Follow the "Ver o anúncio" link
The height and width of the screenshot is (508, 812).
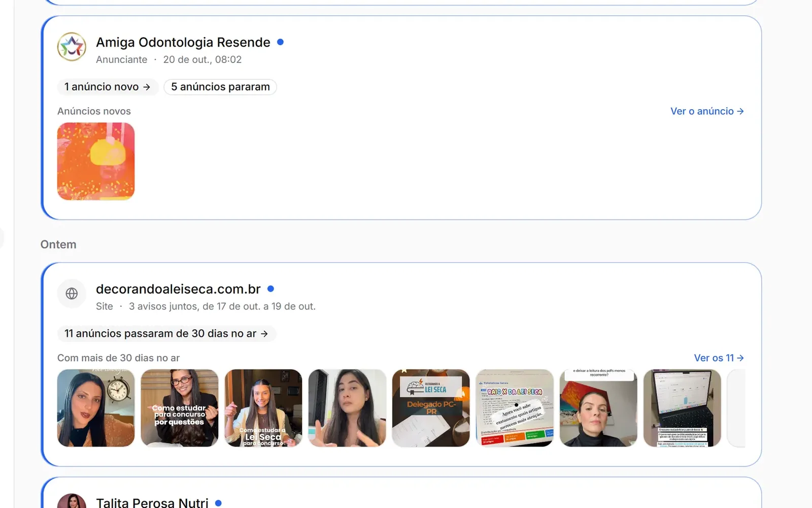pos(707,111)
